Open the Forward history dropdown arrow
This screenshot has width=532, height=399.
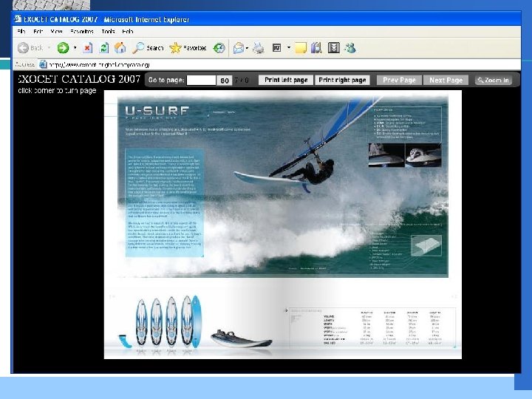(x=75, y=48)
